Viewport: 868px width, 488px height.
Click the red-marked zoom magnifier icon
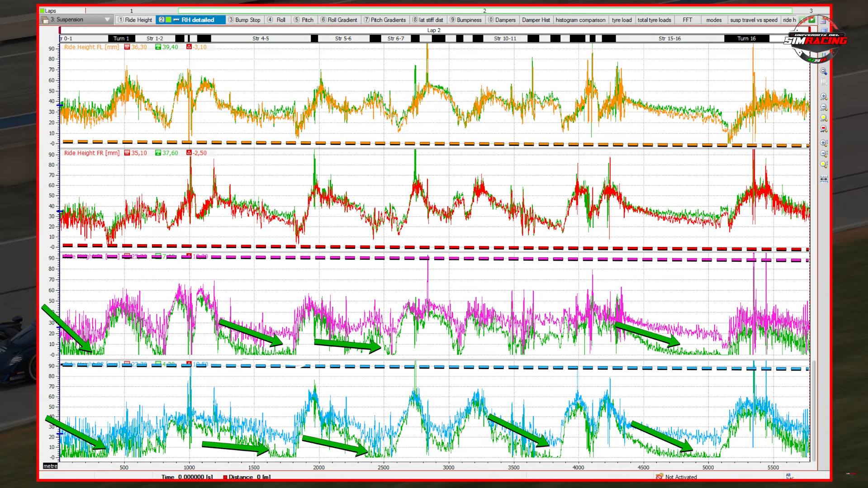[x=824, y=129]
